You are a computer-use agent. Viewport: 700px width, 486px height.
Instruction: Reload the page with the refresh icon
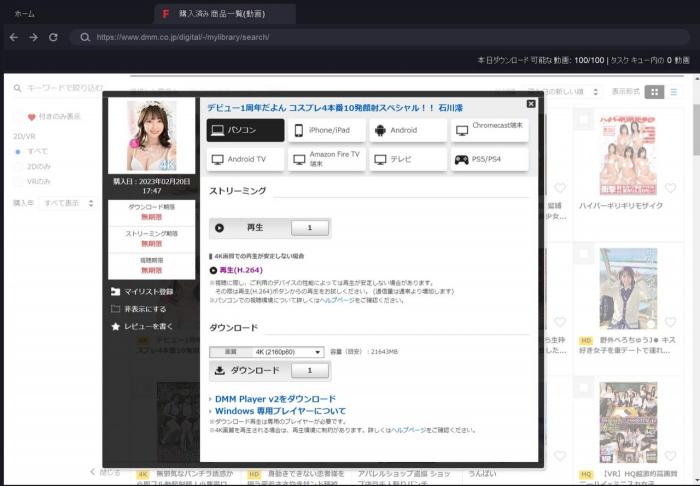coord(53,37)
